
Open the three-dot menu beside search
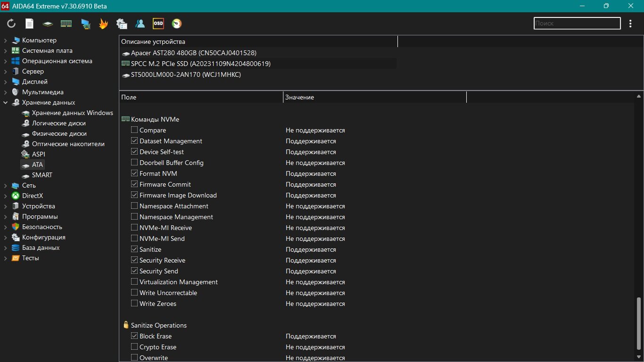click(631, 23)
